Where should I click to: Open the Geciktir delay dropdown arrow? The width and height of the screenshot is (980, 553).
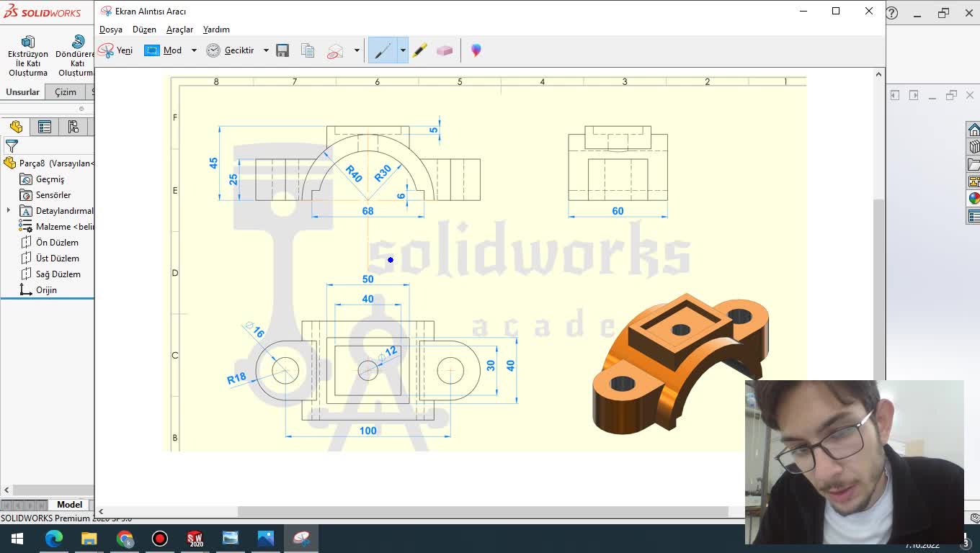point(266,50)
